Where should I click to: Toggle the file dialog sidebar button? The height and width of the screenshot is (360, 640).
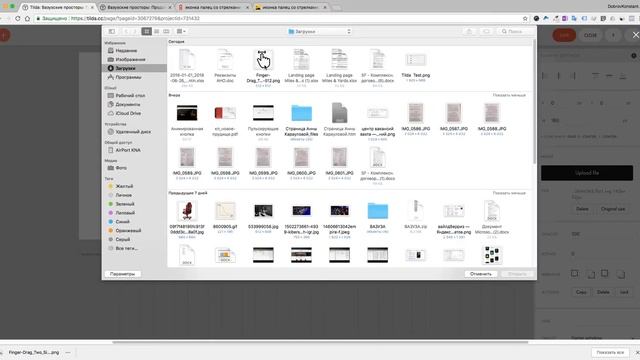(111, 31)
